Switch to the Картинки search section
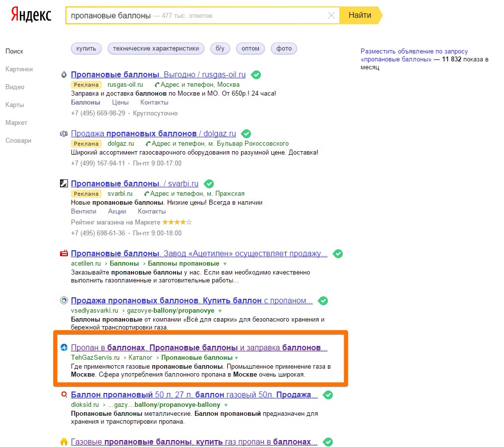The image size is (504, 447). click(x=19, y=69)
